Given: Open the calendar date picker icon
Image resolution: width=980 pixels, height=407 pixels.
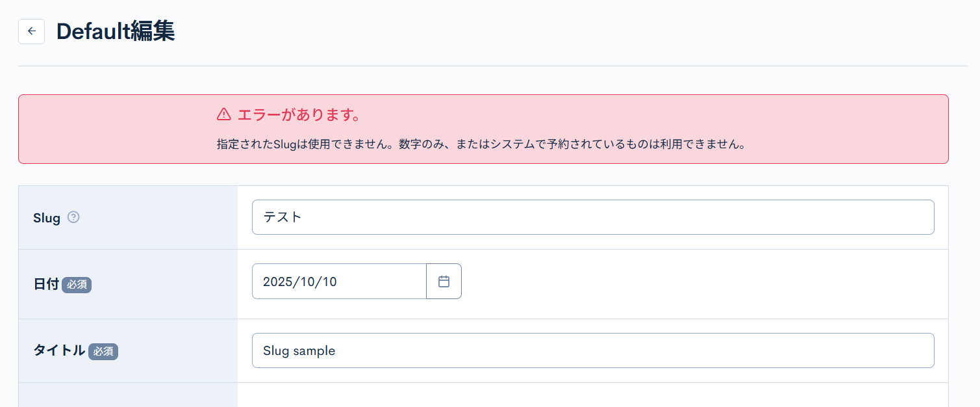Looking at the screenshot, I should pyautogui.click(x=444, y=281).
